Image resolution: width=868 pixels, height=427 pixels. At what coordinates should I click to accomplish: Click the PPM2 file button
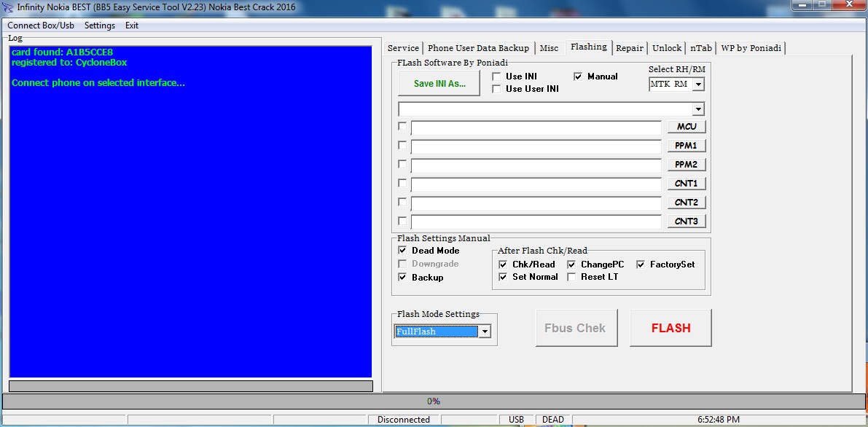[x=687, y=165]
